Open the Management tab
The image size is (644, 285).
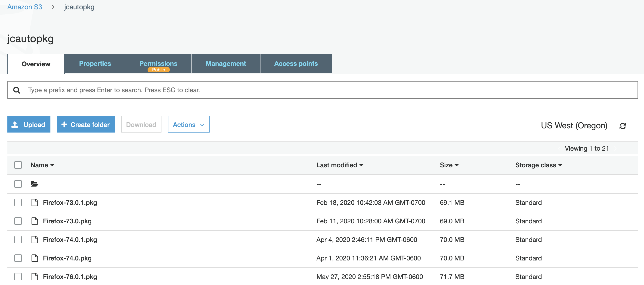point(226,64)
